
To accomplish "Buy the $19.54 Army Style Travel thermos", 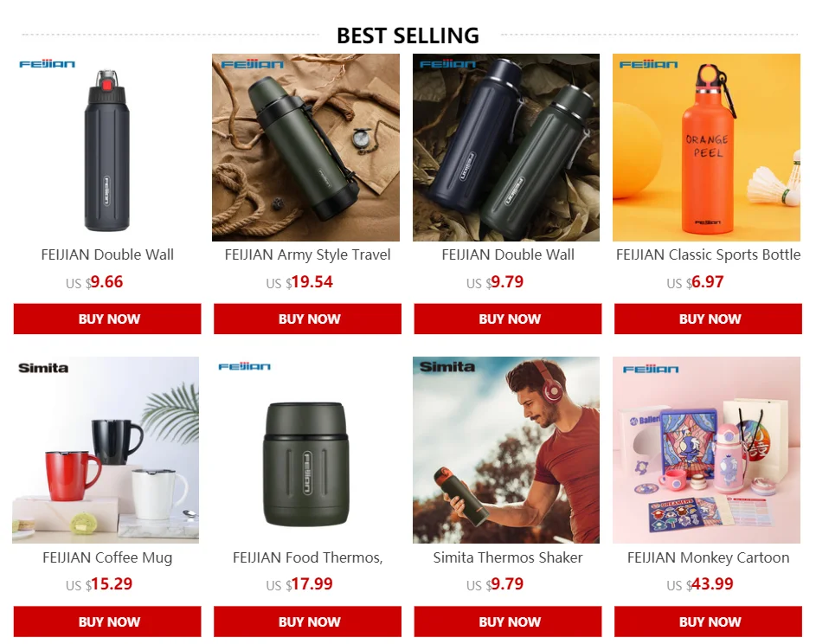I will pyautogui.click(x=307, y=319).
